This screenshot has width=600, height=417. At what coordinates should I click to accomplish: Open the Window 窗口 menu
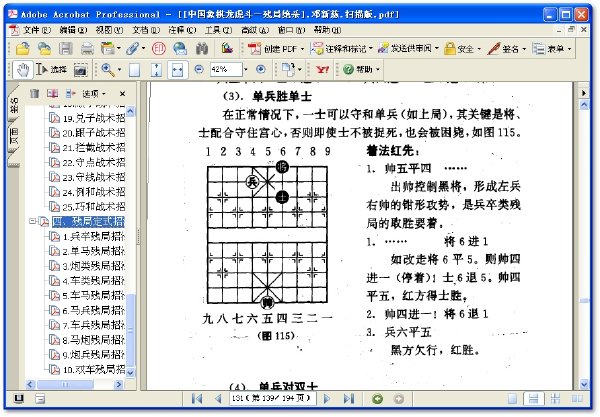point(291,30)
